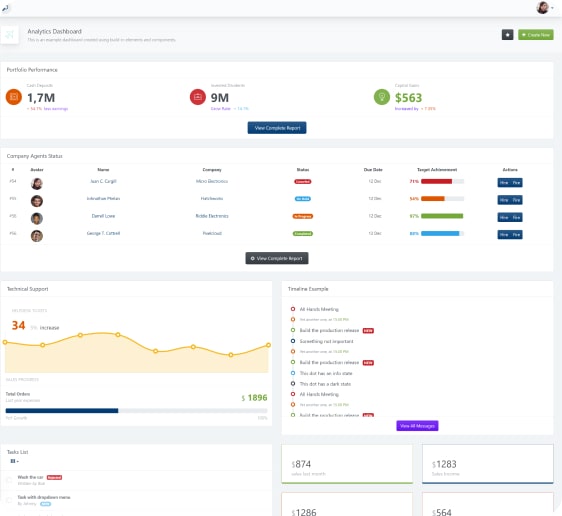Image resolution: width=562 pixels, height=516 pixels.
Task: Click the red briefcase Invested Dividends icon
Action: tap(197, 97)
